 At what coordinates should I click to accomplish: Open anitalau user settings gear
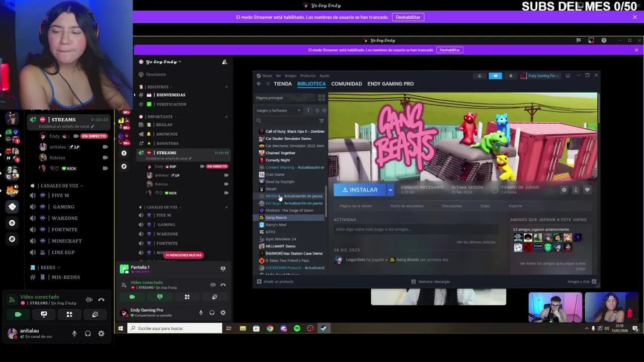[101, 334]
